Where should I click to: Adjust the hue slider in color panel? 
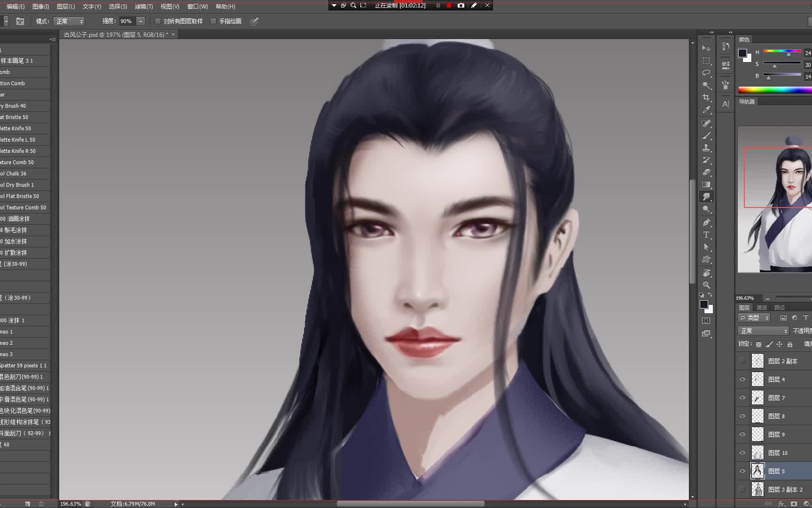click(x=789, y=54)
